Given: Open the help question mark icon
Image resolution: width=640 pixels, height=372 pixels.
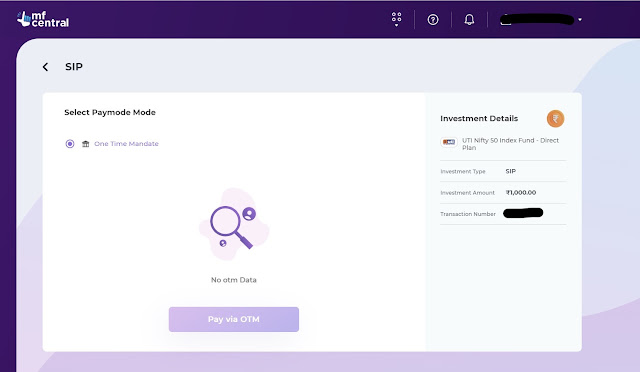Looking at the screenshot, I should 433,20.
